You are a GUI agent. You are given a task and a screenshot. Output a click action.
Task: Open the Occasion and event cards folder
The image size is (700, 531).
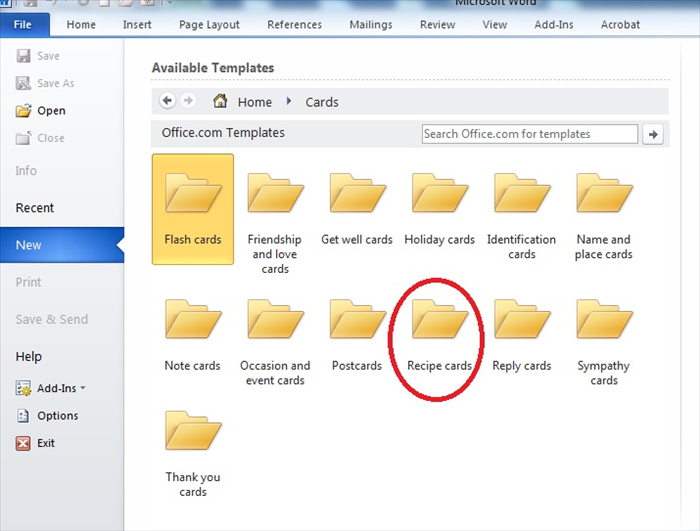pyautogui.click(x=275, y=343)
